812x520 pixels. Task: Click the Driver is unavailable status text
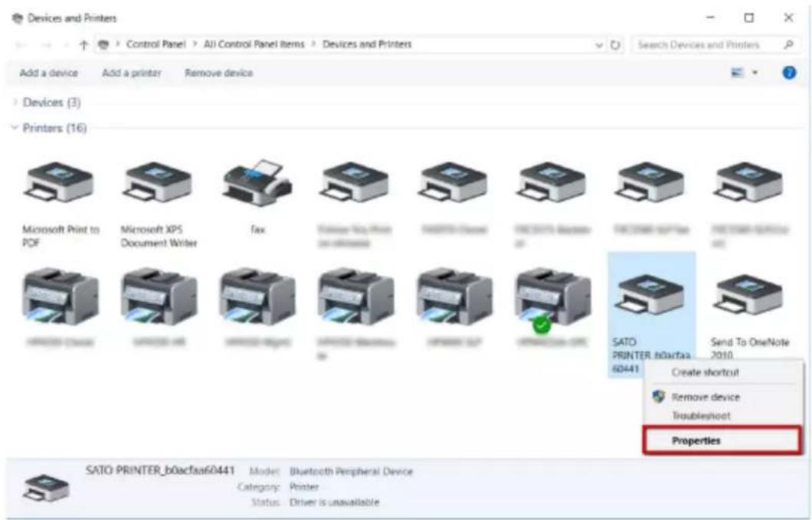coord(335,502)
